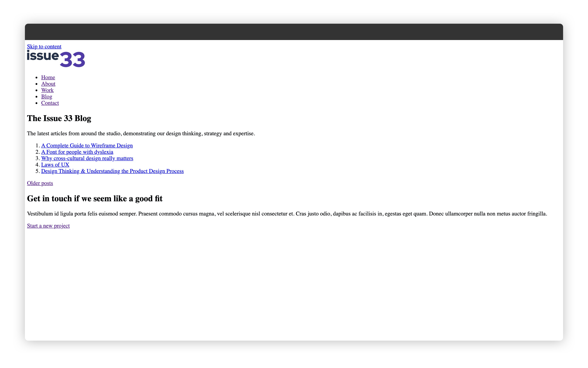The height and width of the screenshot is (368, 588).
Task: Click the dark window title bar
Action: coord(294,32)
